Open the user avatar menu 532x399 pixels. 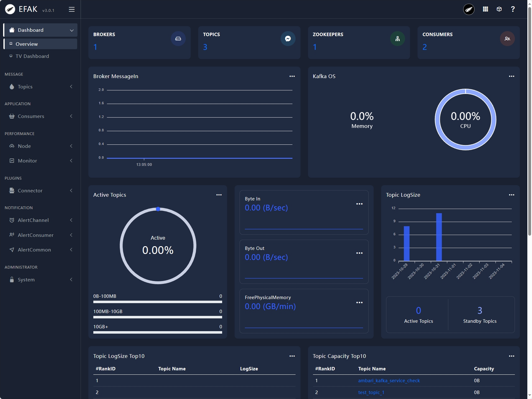[469, 9]
